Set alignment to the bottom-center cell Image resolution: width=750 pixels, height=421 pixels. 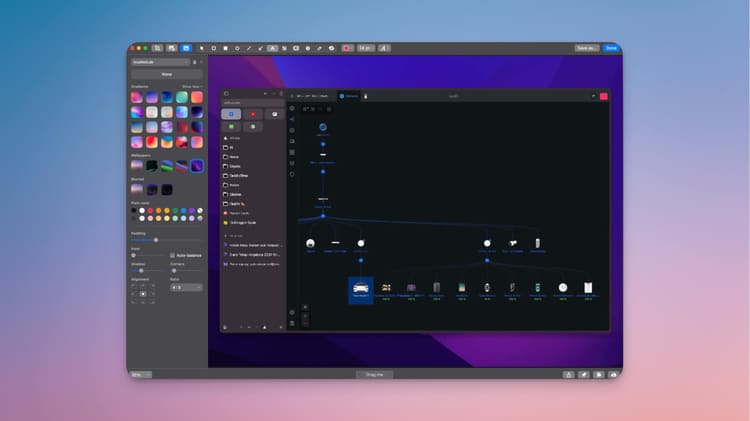pyautogui.click(x=143, y=302)
